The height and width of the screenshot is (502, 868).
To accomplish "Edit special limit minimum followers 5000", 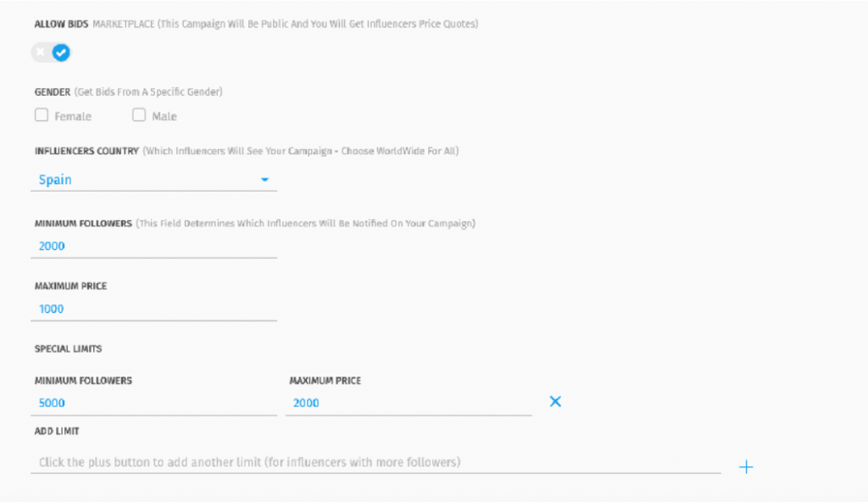I will [x=154, y=403].
